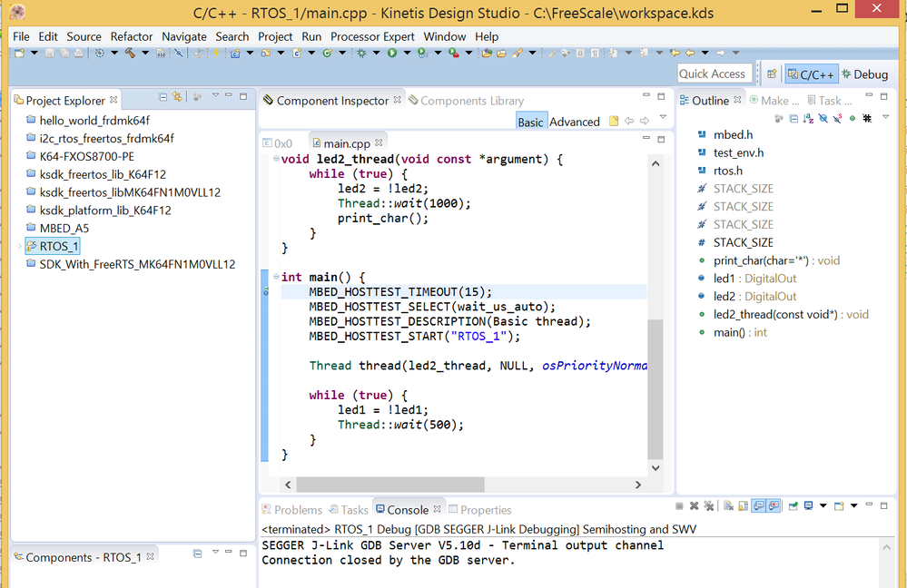Viewport: 907px width, 588px height.
Task: Click editor vertical scrollbar thumb
Action: pos(656,388)
